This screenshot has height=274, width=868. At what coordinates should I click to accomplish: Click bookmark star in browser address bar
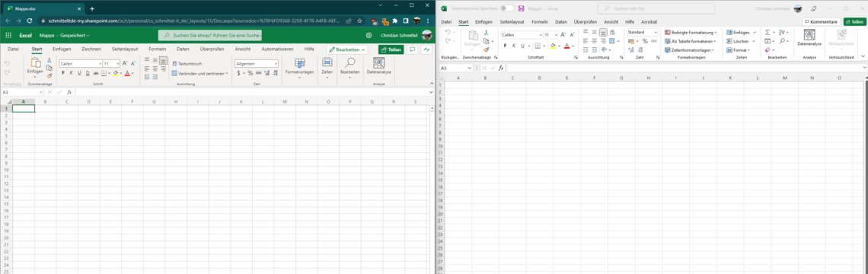click(360, 21)
